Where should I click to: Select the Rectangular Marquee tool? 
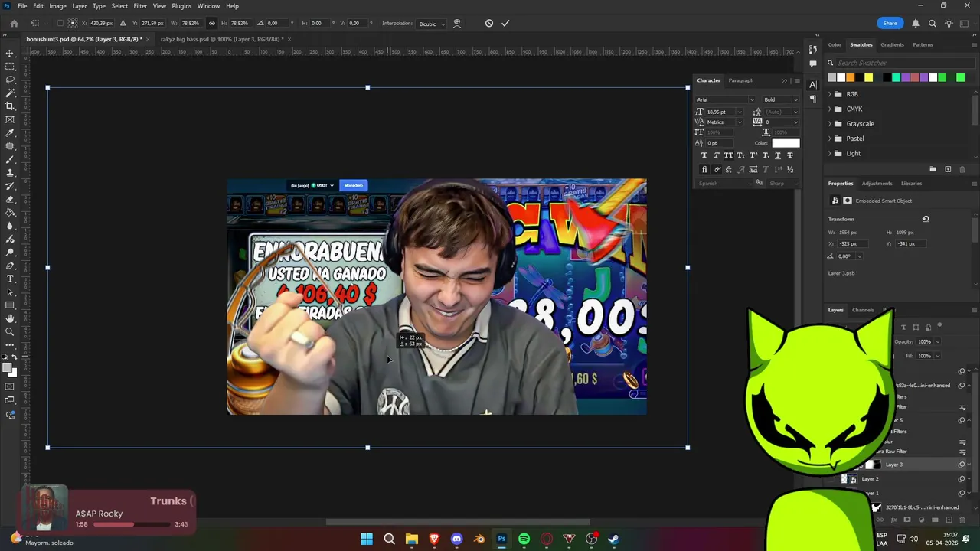[x=10, y=66]
